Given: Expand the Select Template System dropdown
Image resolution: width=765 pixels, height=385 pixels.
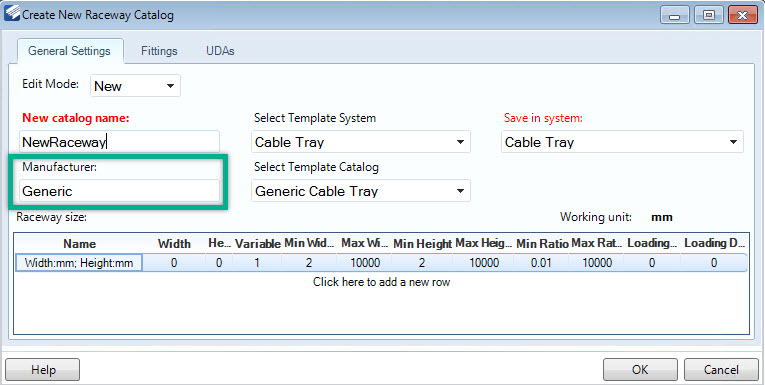Looking at the screenshot, I should click(x=361, y=142).
